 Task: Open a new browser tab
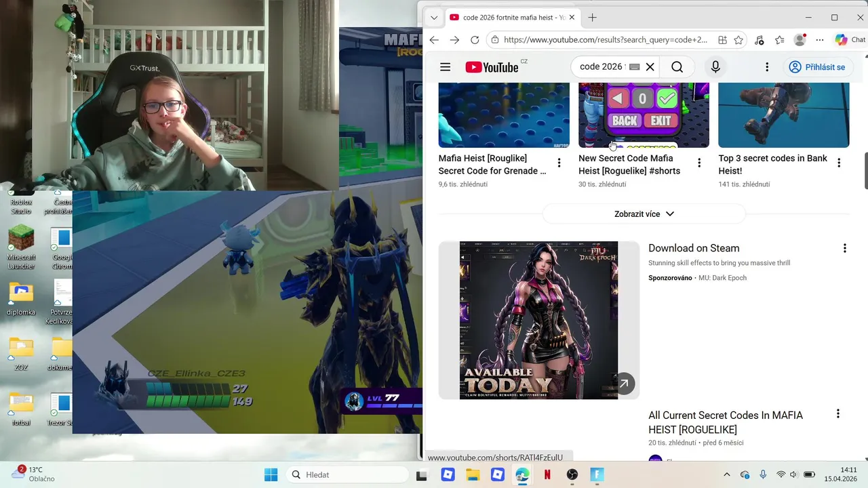point(593,18)
